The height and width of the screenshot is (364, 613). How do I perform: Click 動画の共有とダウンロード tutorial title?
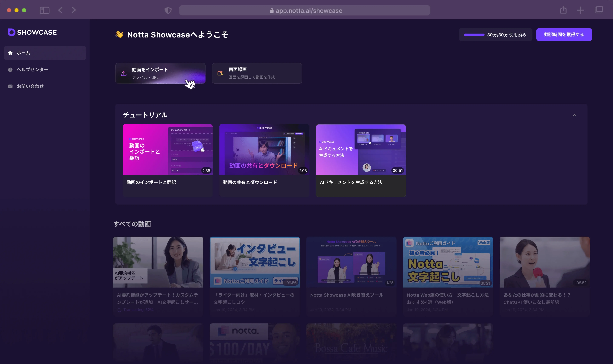[x=250, y=183]
